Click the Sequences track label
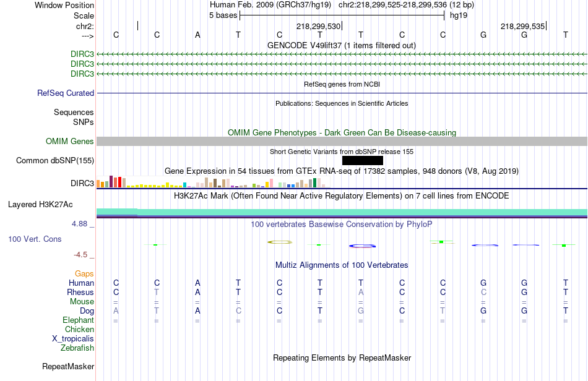588x381 pixels. [x=74, y=112]
